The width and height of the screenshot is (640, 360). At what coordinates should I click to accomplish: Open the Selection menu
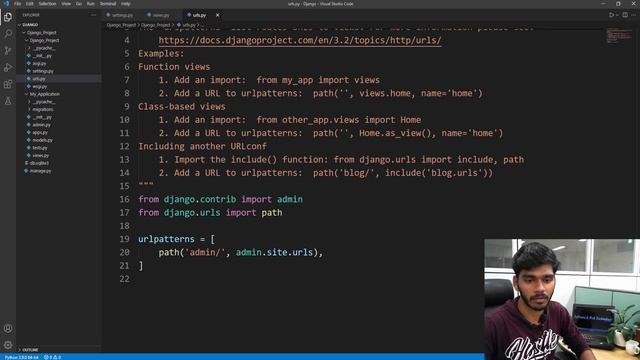click(47, 4)
